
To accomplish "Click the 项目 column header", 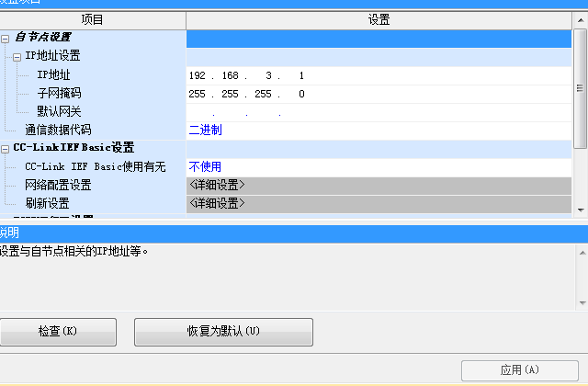I will [x=93, y=19].
